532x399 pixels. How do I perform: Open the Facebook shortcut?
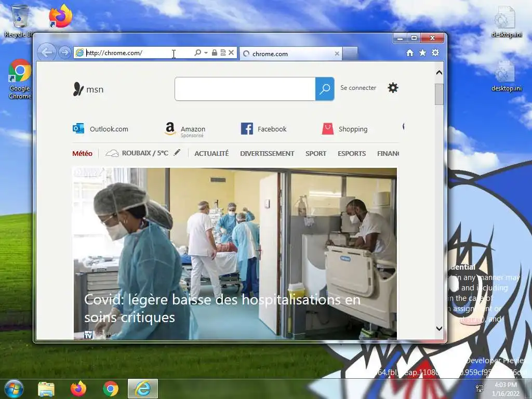(263, 129)
